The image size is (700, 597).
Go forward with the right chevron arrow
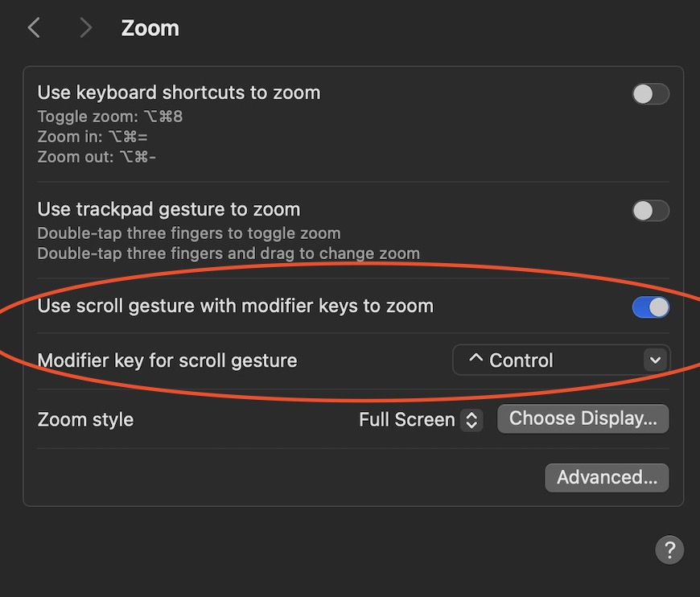(x=85, y=27)
